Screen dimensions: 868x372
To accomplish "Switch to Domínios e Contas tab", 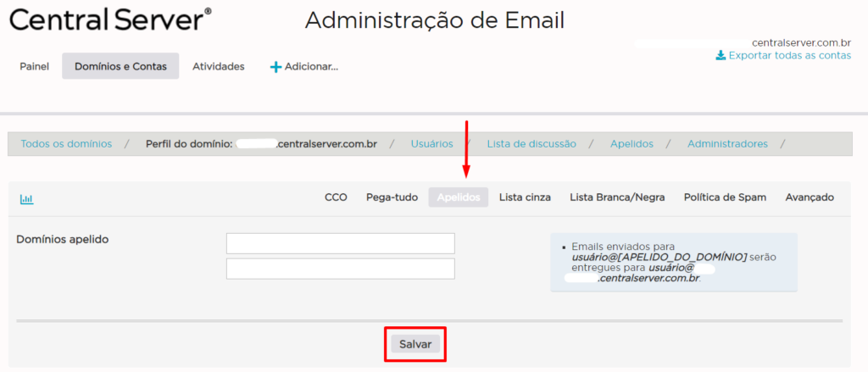I will tap(120, 66).
